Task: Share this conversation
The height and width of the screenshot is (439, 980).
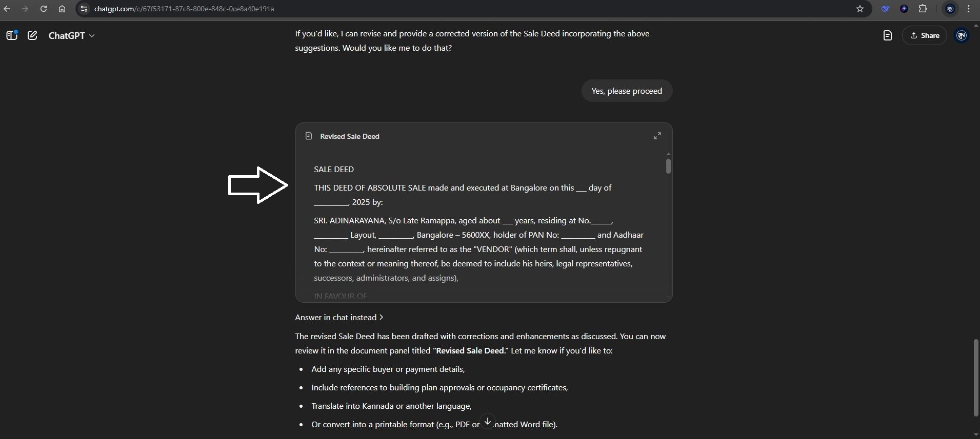Action: [924, 35]
